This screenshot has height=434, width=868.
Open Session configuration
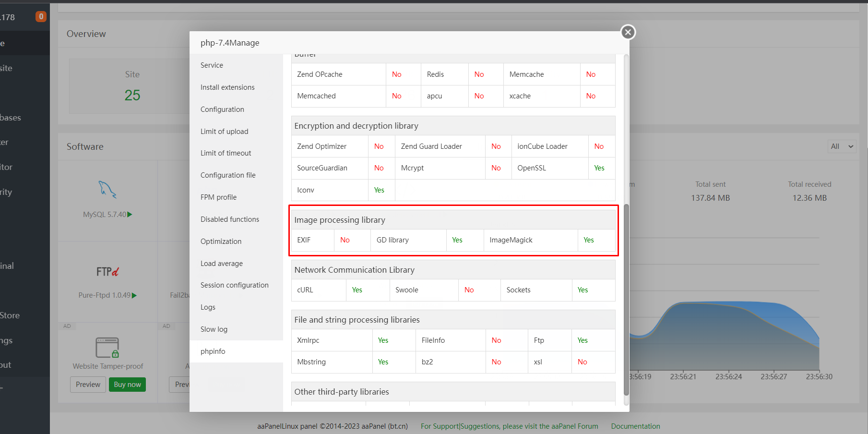pyautogui.click(x=236, y=285)
